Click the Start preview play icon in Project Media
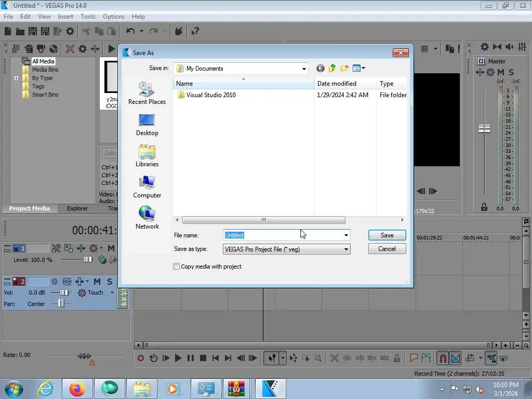 point(111,49)
